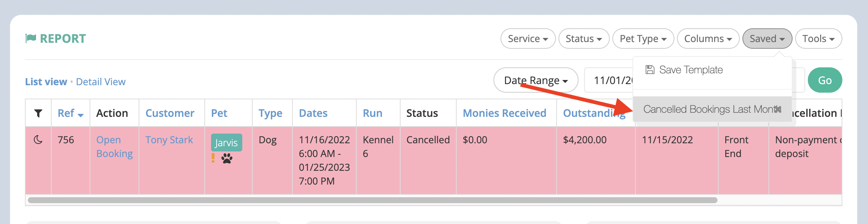Sort by Outstanding column
Screen dimensions: 868x224
(595, 113)
